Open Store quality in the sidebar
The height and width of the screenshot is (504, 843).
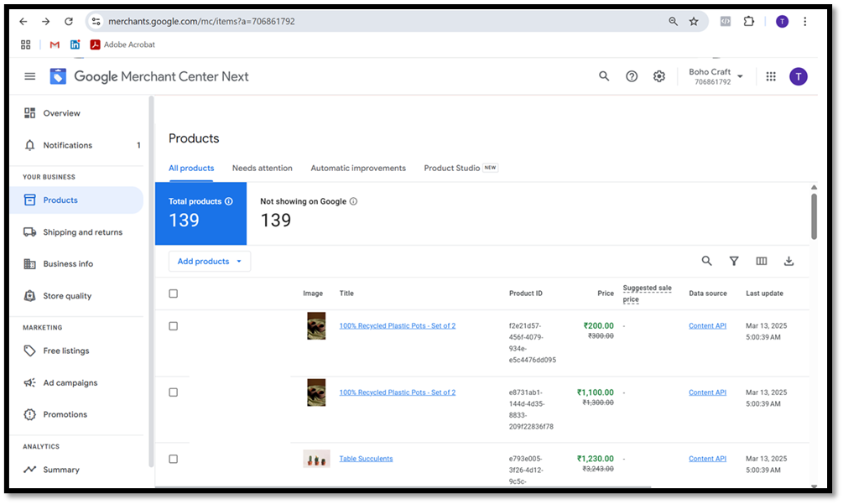(x=76, y=296)
